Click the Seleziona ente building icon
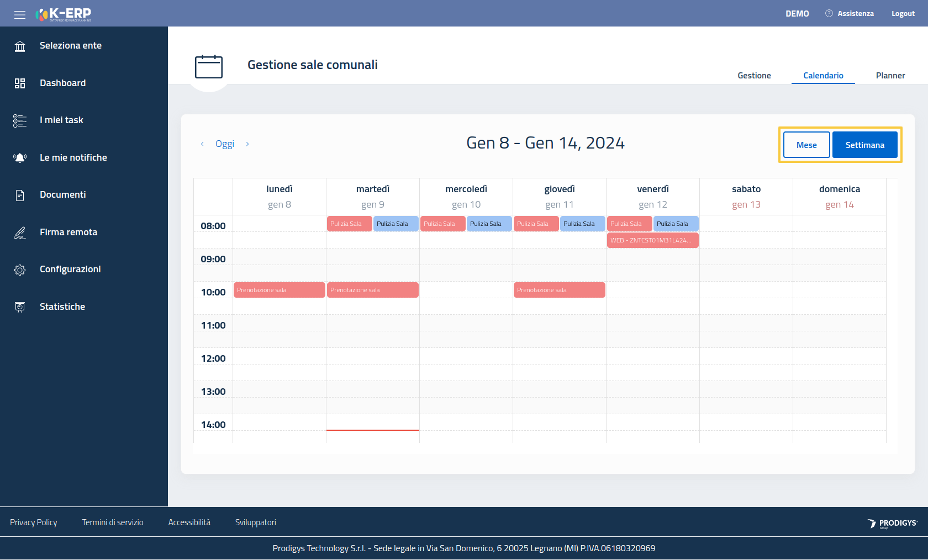This screenshot has height=560, width=928. click(x=20, y=46)
